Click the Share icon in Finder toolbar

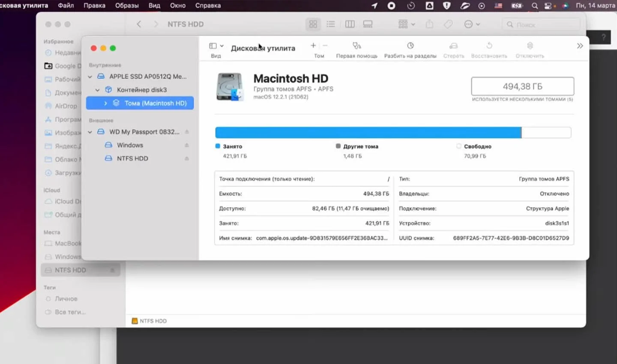[429, 24]
